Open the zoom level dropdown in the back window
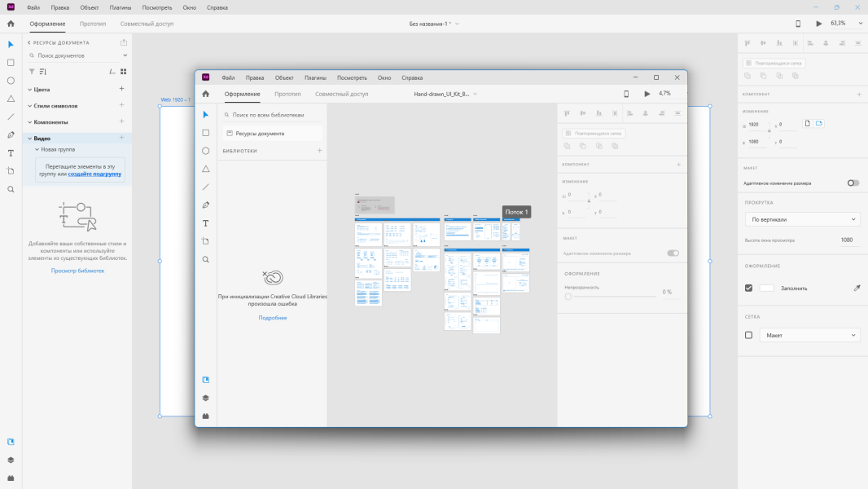This screenshot has height=489, width=868. 860,24
